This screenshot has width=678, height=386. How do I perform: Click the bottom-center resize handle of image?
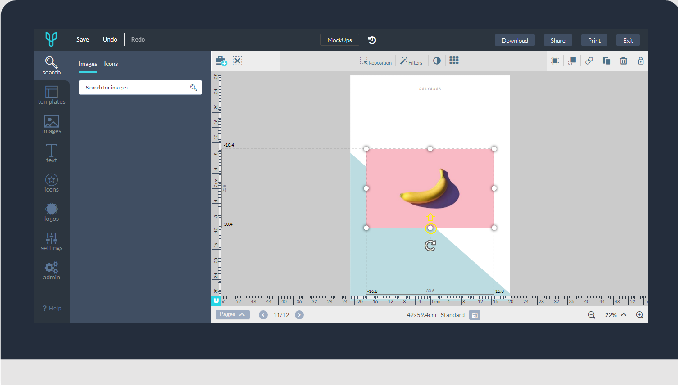point(430,228)
